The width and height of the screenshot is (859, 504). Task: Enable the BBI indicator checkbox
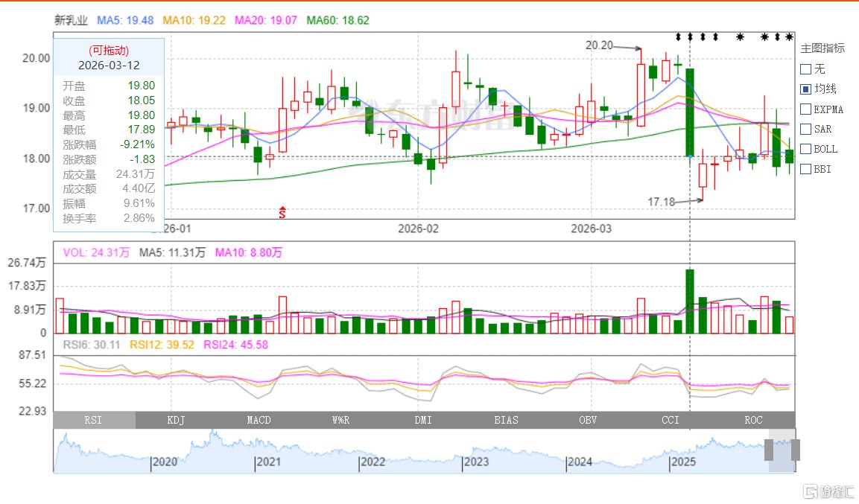click(806, 169)
